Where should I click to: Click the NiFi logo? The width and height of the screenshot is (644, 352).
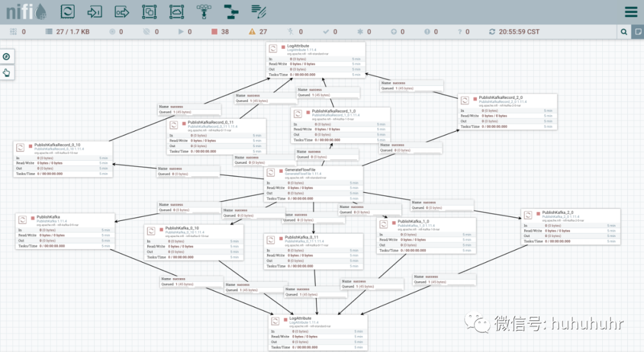pyautogui.click(x=26, y=11)
